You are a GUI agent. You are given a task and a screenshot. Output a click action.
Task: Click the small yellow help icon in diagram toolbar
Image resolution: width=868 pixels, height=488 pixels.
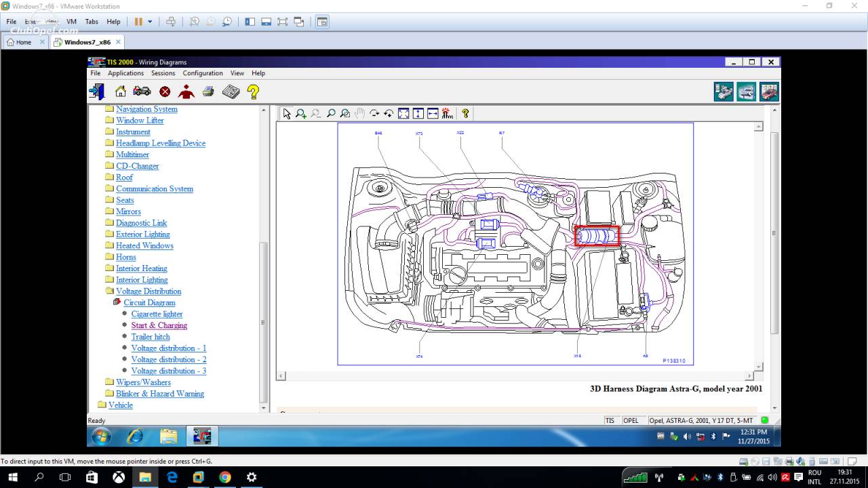465,114
